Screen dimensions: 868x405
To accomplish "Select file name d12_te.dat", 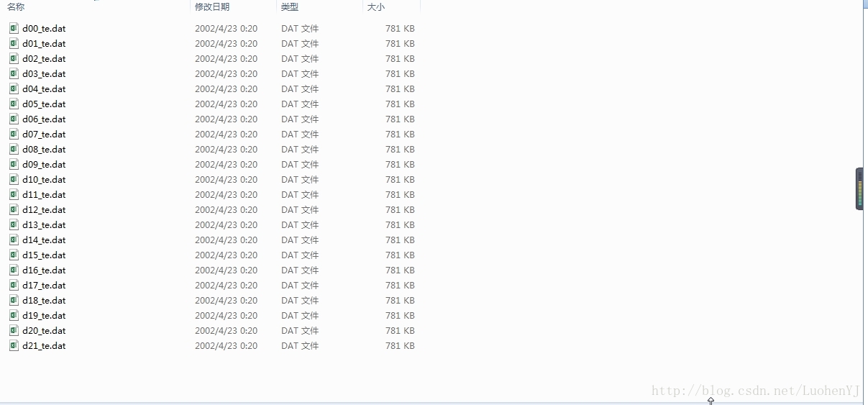I will 44,209.
